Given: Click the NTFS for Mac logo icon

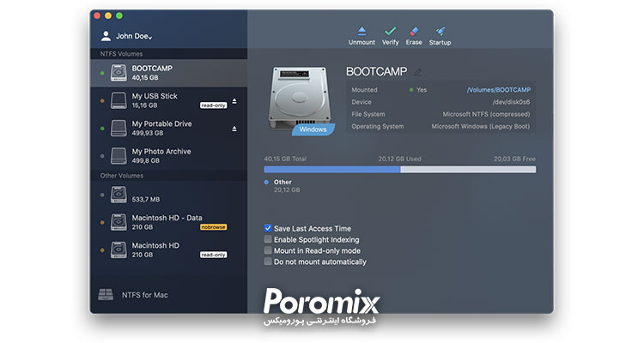Looking at the screenshot, I should pos(106,294).
